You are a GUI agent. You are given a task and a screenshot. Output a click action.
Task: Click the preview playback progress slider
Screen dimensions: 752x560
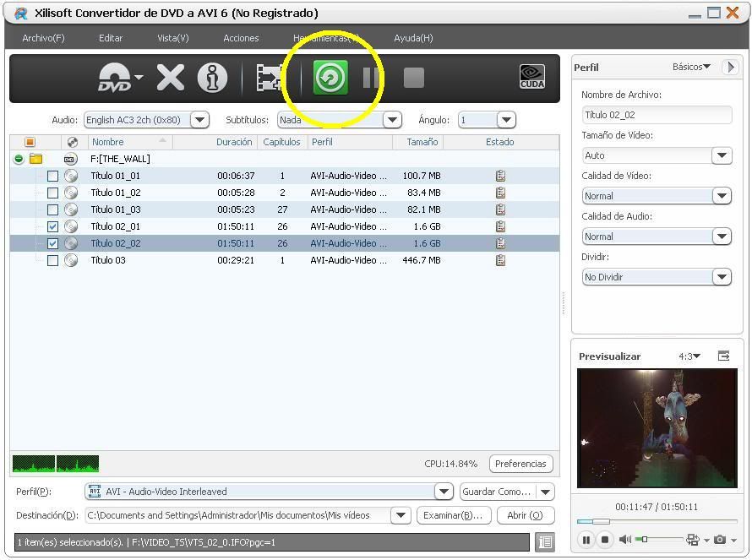657,521
